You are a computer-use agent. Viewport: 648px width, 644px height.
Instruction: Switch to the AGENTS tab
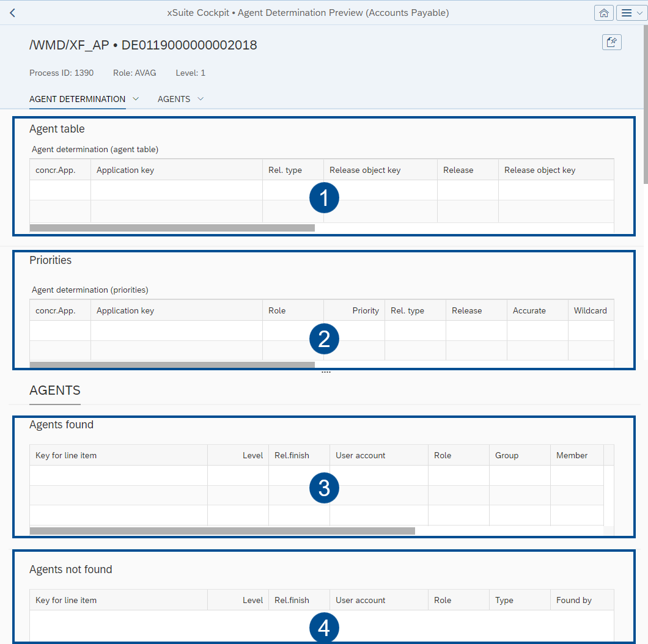click(174, 99)
